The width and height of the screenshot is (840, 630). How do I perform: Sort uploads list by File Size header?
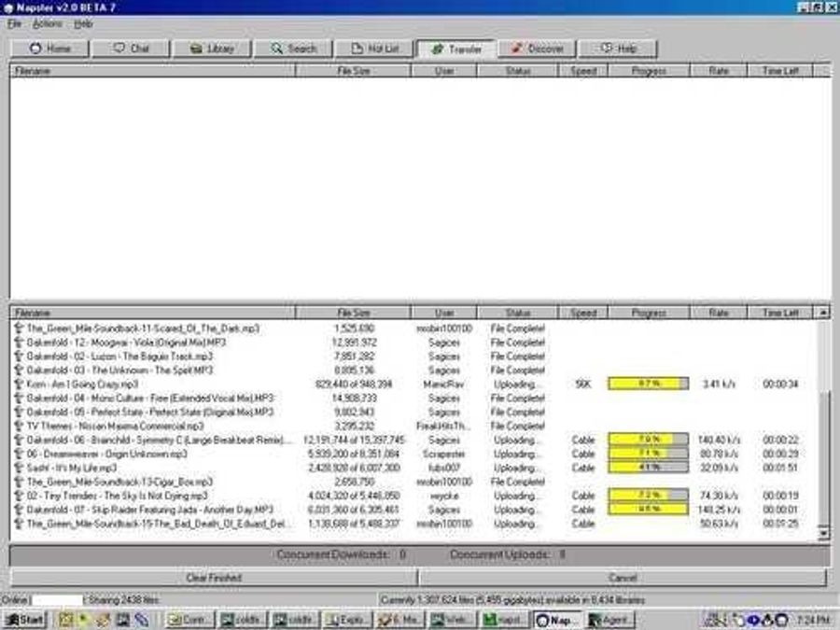tap(353, 313)
